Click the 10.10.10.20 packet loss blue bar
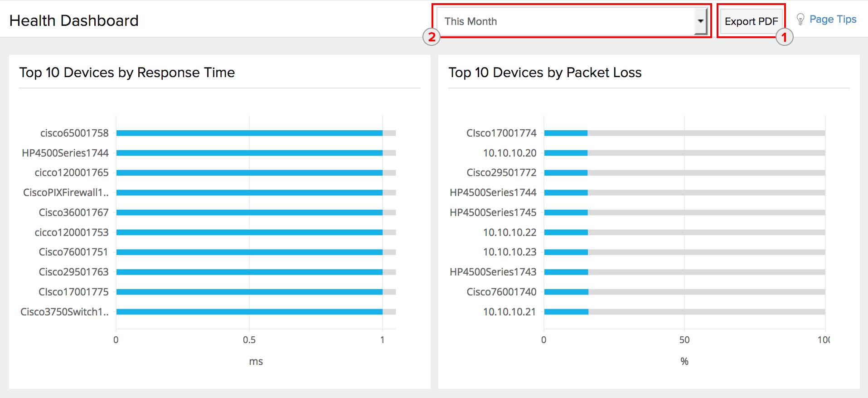Viewport: 868px width, 398px height. click(x=566, y=153)
